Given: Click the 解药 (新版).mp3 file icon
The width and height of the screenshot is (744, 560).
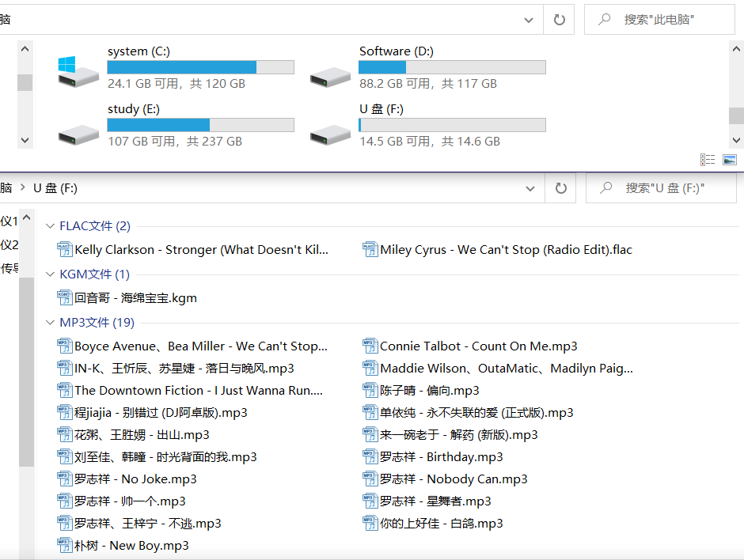Looking at the screenshot, I should click(370, 435).
